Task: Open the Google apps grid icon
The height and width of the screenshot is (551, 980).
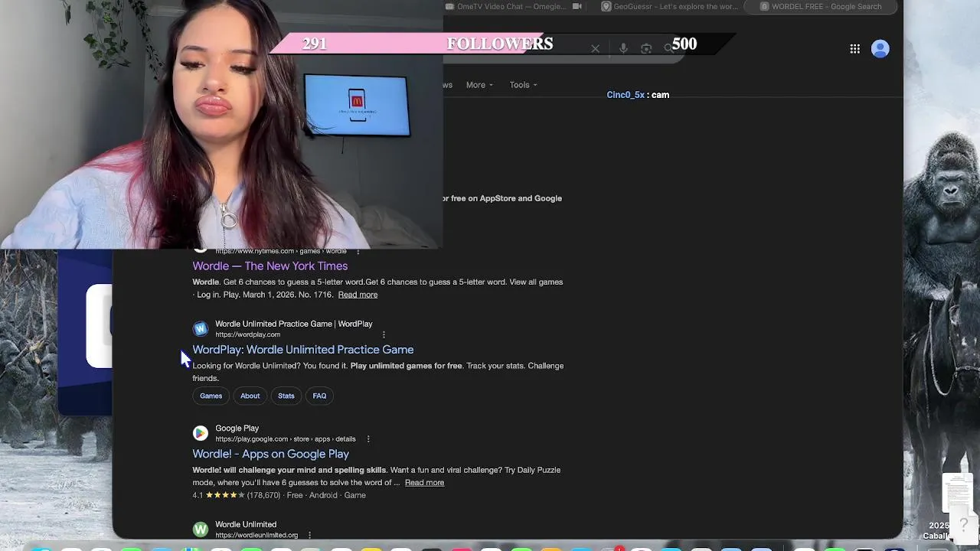Action: pyautogui.click(x=854, y=49)
